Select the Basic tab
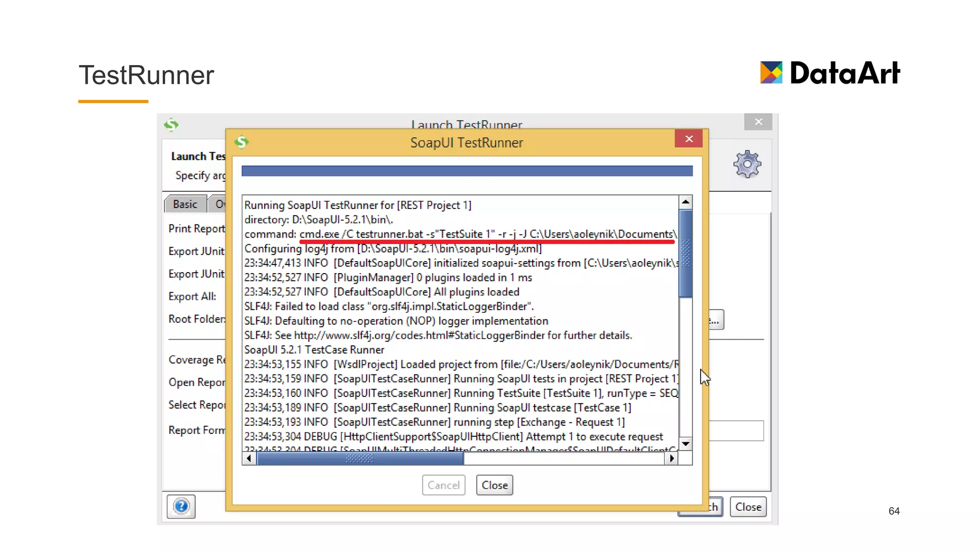 tap(185, 204)
